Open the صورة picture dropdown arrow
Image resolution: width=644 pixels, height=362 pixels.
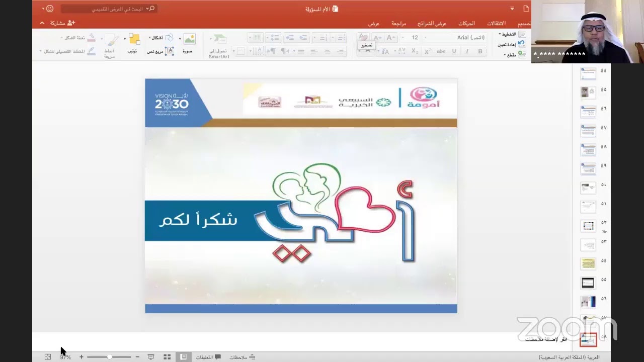[180, 39]
